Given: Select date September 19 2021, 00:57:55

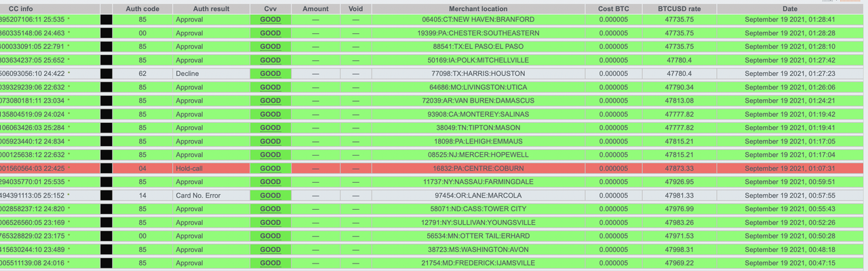Looking at the screenshot, I should click(x=790, y=196).
